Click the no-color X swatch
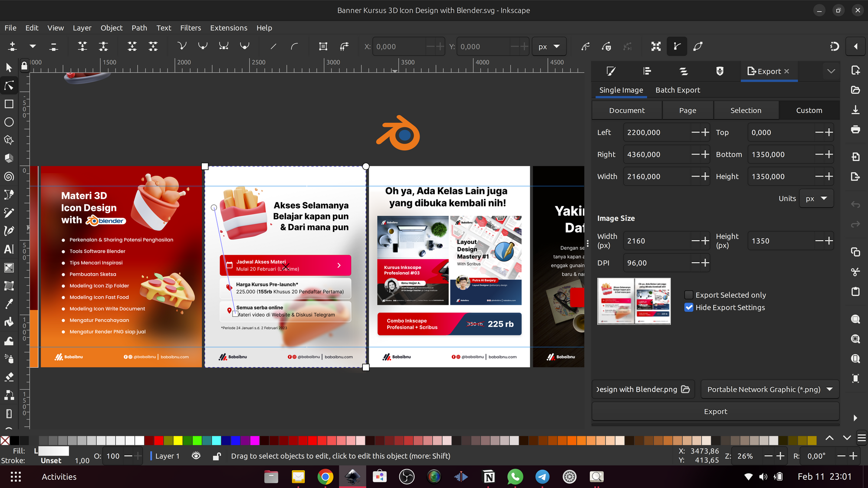 coord(5,441)
